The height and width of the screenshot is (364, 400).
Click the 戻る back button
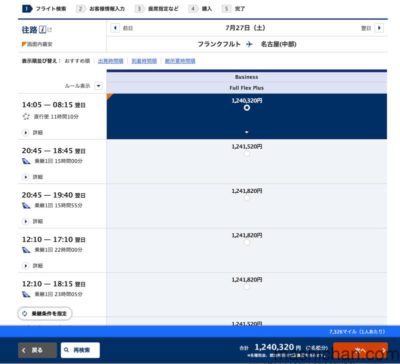(x=37, y=350)
